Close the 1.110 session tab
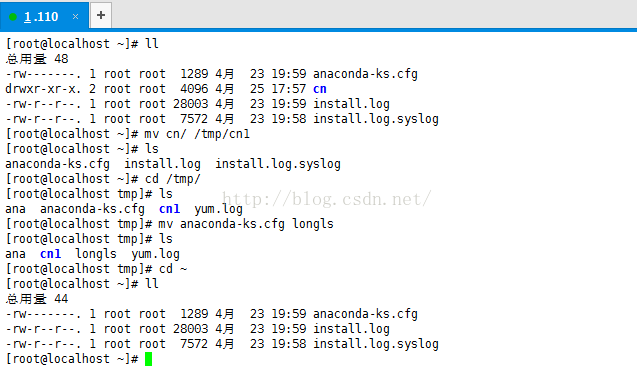The image size is (637, 377). coord(75,17)
